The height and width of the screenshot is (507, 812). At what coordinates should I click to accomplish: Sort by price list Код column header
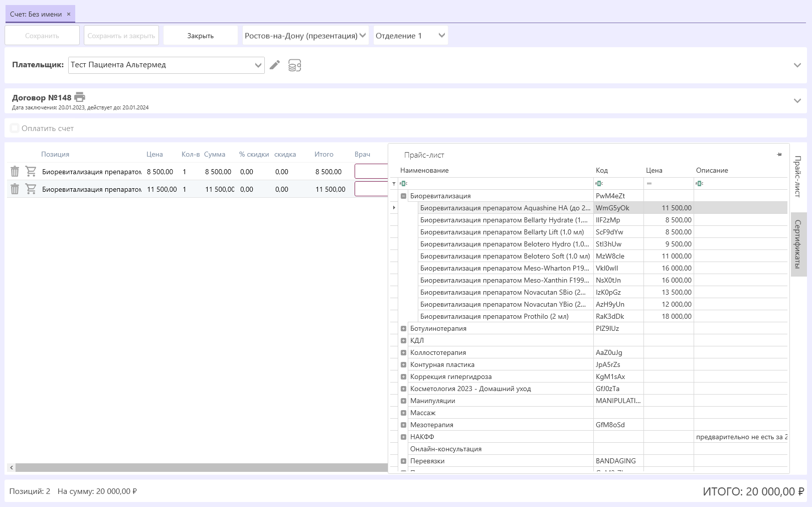click(601, 170)
